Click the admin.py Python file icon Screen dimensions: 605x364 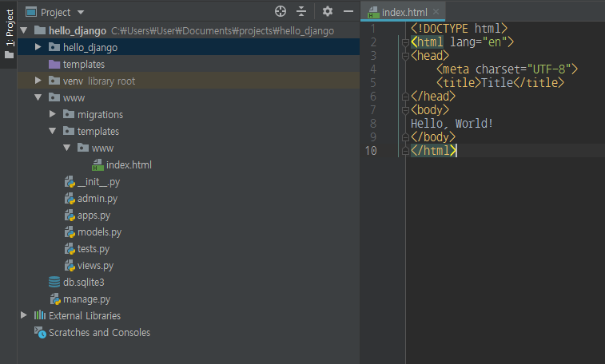click(70, 199)
